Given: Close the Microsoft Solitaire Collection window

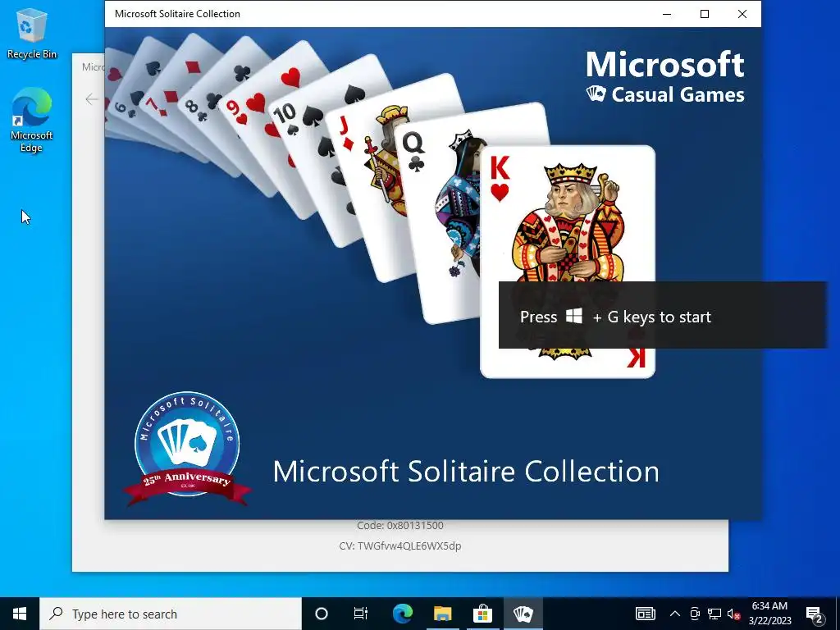Looking at the screenshot, I should pyautogui.click(x=742, y=14).
